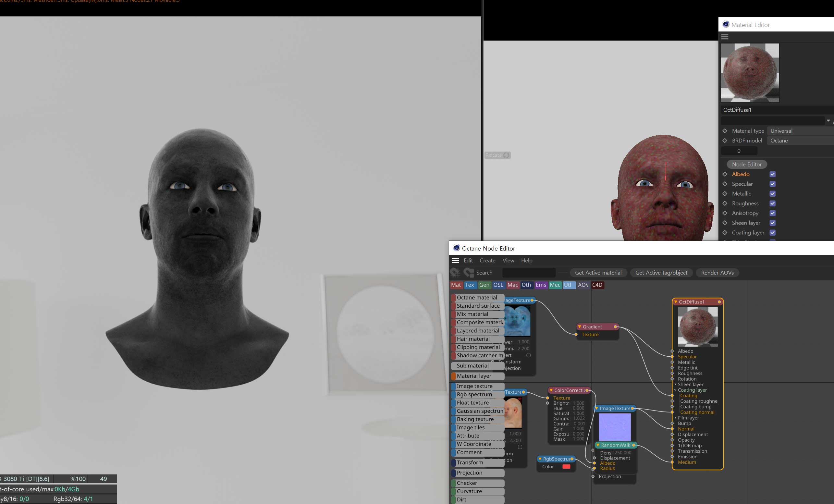834x504 pixels.
Task: Open the Material type dropdown
Action: point(800,131)
